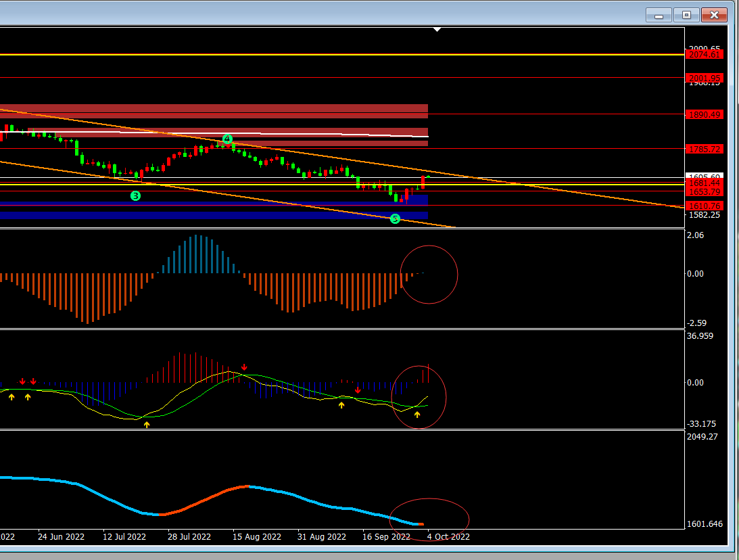The height and width of the screenshot is (560, 739).
Task: Click the yellow up arrow inside the red ellipse
Action: pos(417,415)
